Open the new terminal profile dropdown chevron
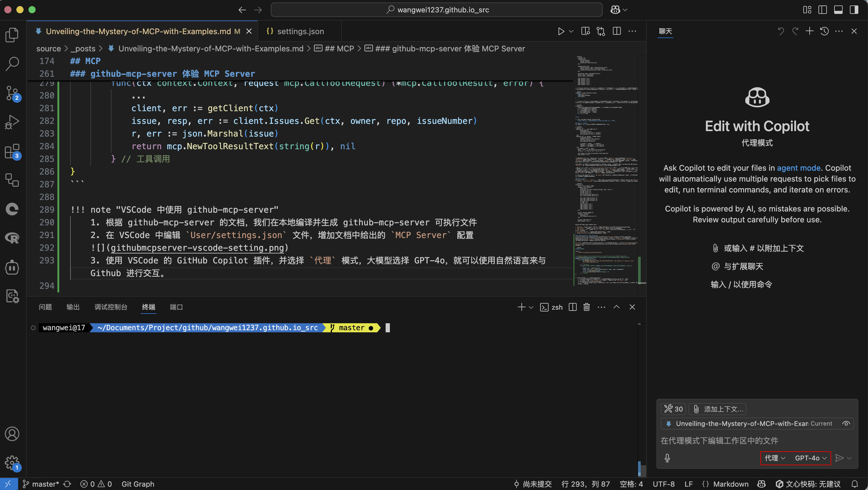Image resolution: width=868 pixels, height=490 pixels. (531, 307)
